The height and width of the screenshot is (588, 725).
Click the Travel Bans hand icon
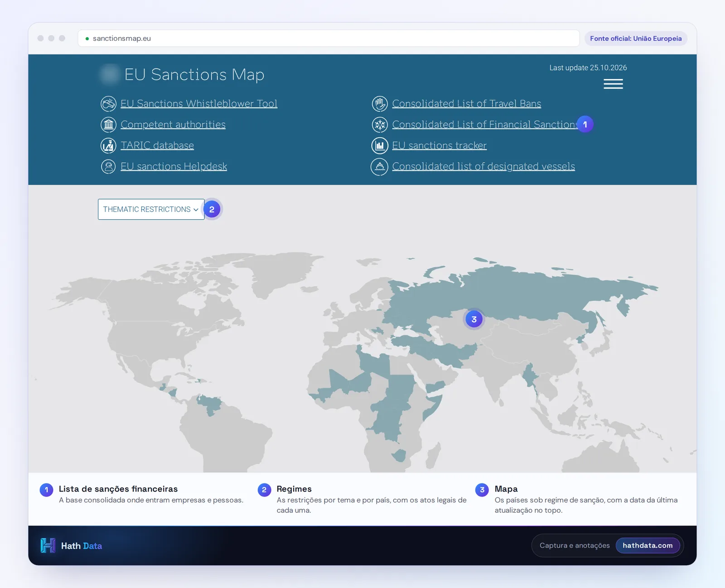380,104
